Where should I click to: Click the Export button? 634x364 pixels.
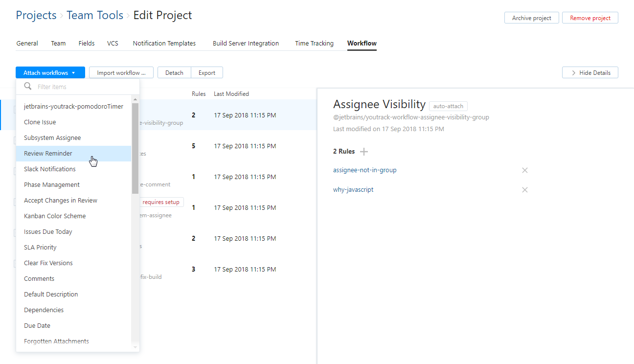click(x=206, y=72)
